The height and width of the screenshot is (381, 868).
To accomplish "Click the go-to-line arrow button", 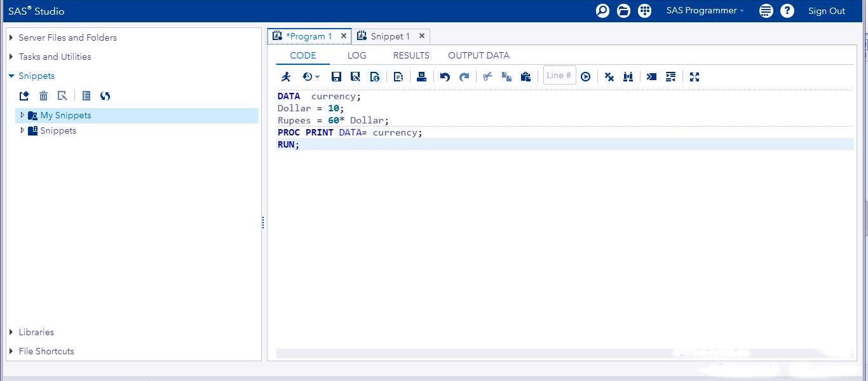I will (x=585, y=77).
